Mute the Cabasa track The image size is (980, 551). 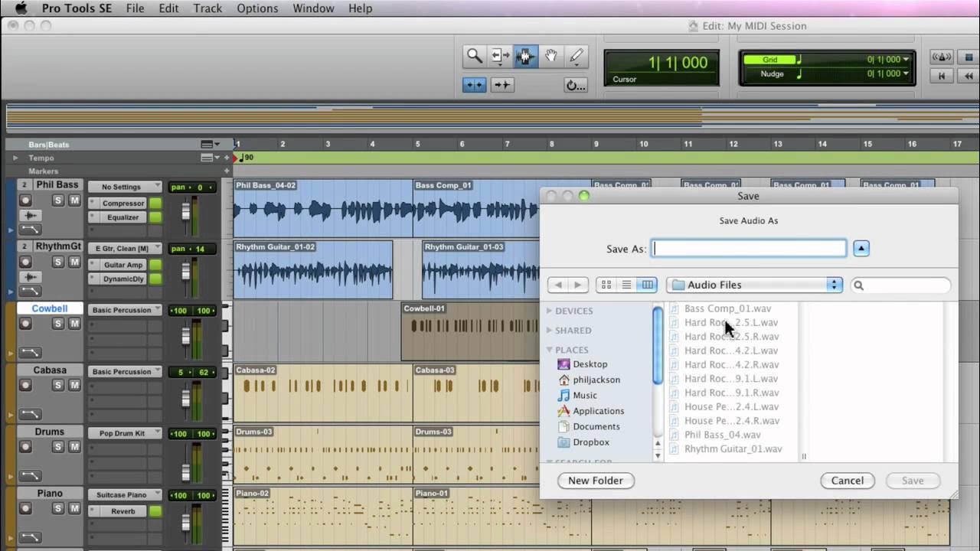tap(74, 385)
